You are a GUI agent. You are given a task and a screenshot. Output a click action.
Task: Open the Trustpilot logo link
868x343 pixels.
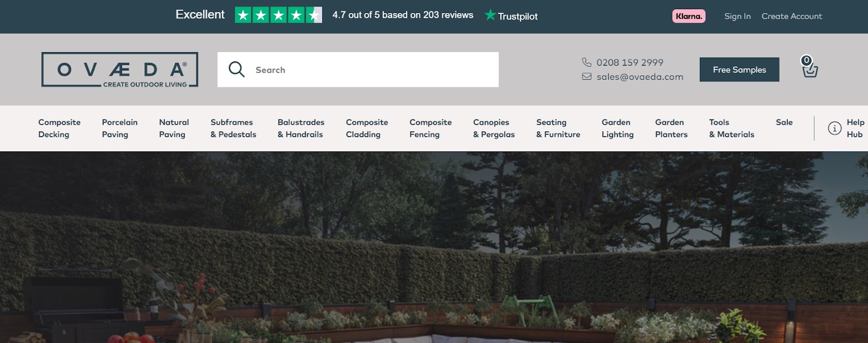tap(511, 16)
